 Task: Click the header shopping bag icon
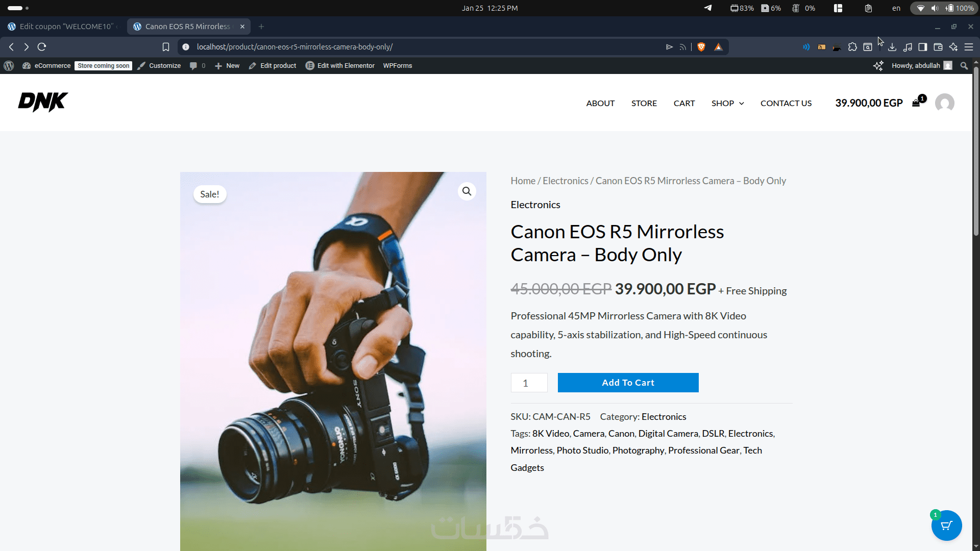point(916,103)
